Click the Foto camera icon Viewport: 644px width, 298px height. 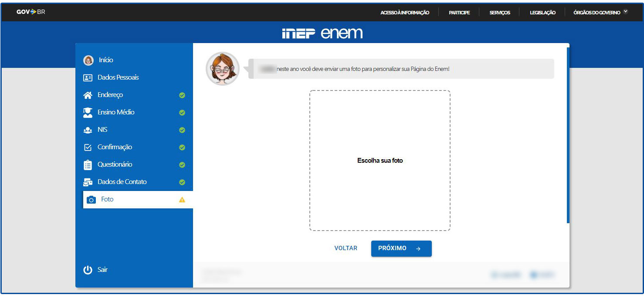[x=91, y=200]
